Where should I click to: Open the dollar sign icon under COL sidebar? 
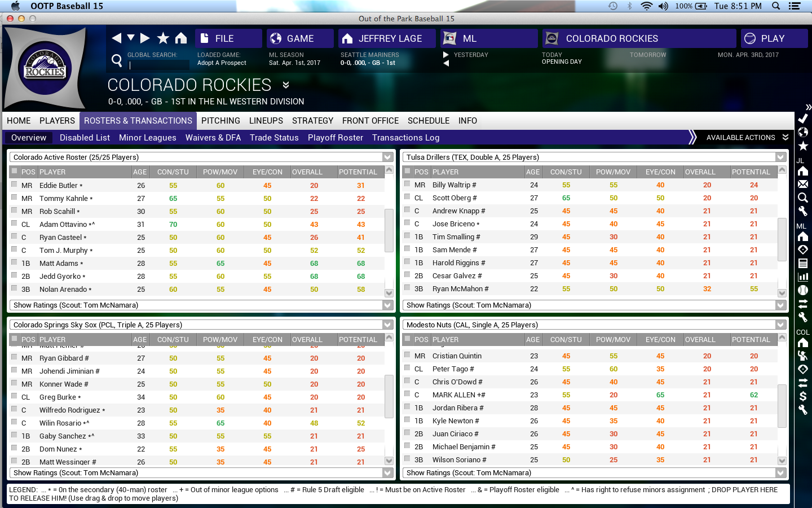click(802, 396)
